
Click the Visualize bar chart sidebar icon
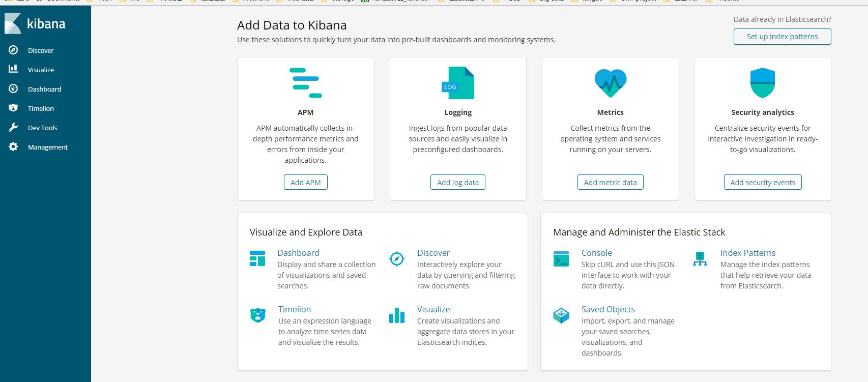point(13,69)
